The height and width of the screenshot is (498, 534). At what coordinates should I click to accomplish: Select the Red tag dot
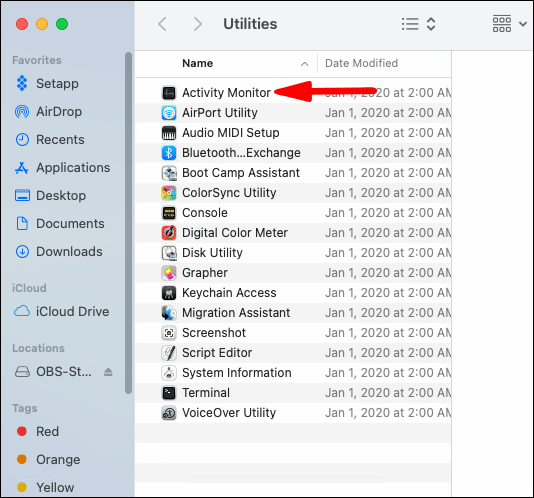coord(22,431)
